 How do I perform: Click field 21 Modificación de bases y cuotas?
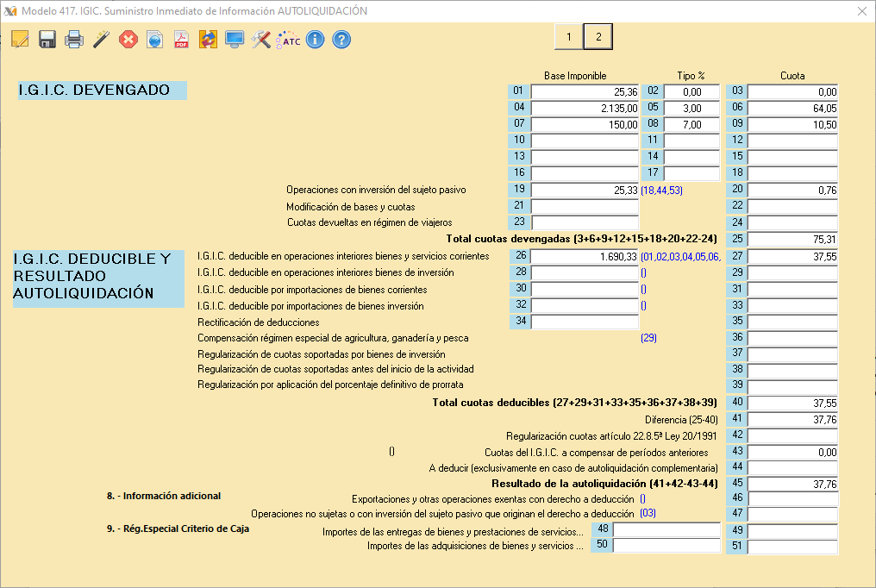(585, 206)
